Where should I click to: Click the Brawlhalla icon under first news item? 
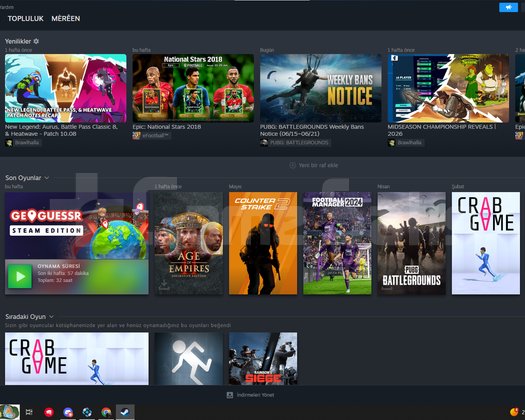(x=9, y=143)
